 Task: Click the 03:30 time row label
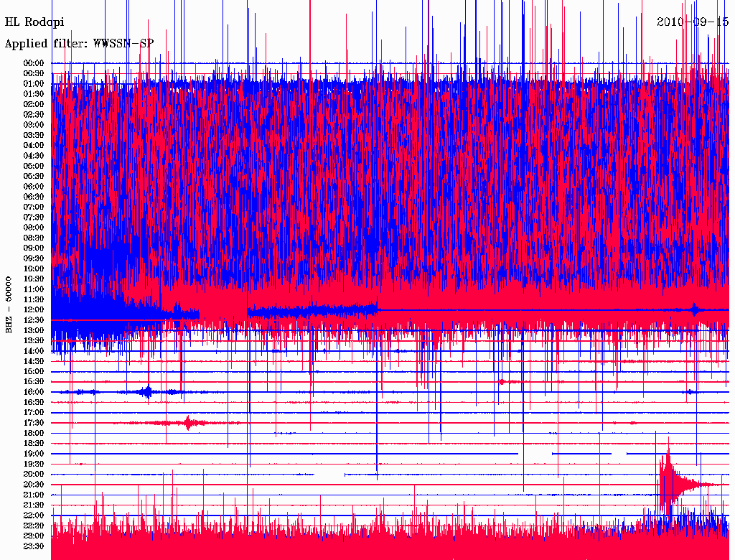(x=34, y=135)
